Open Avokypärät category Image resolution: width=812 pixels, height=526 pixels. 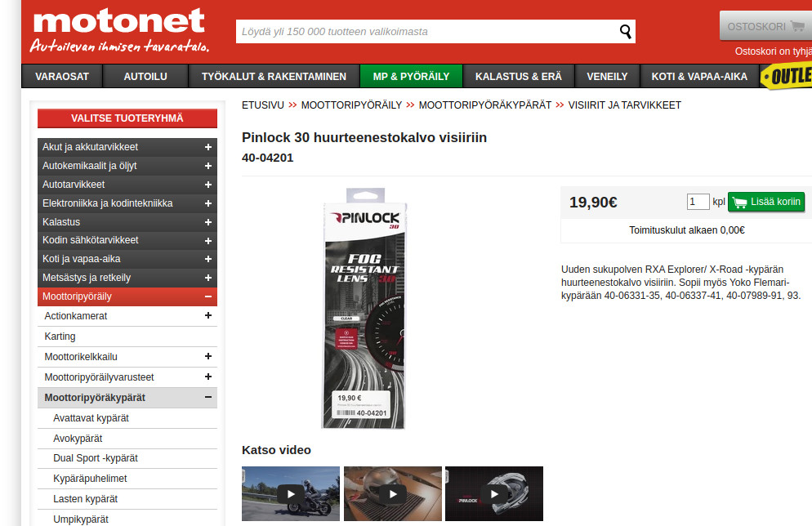point(127,439)
